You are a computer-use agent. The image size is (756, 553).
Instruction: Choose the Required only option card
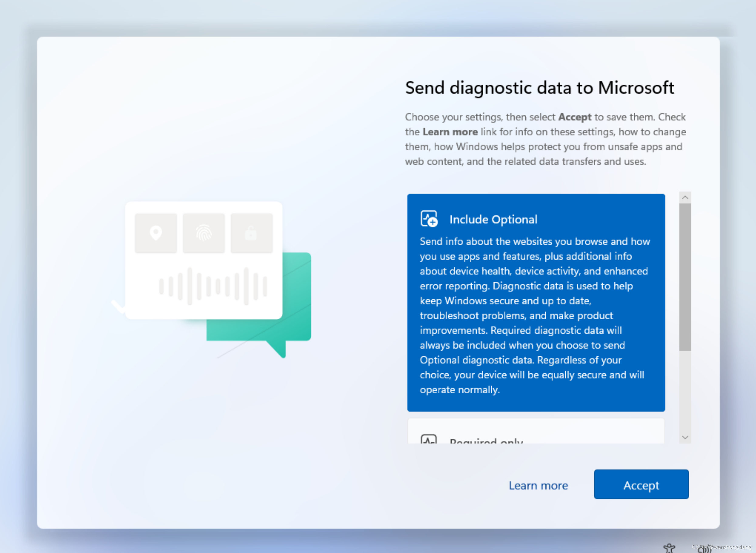(x=536, y=431)
